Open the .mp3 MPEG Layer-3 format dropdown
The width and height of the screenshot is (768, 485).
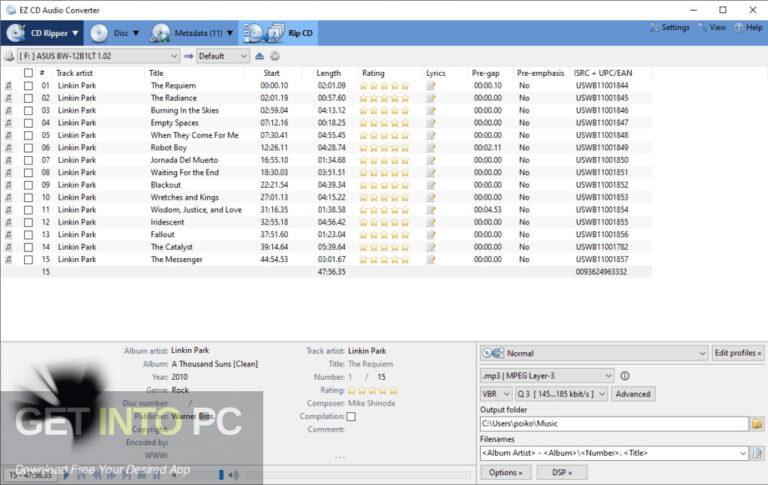tap(547, 376)
